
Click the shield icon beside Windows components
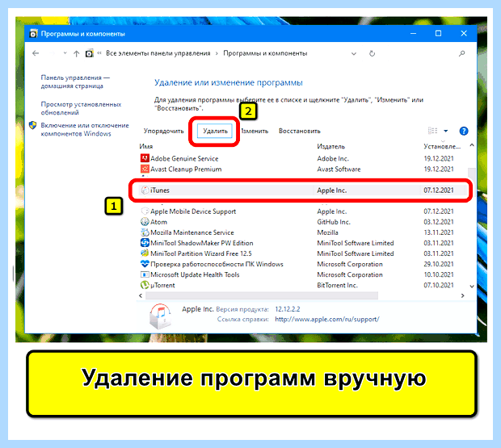coord(32,125)
